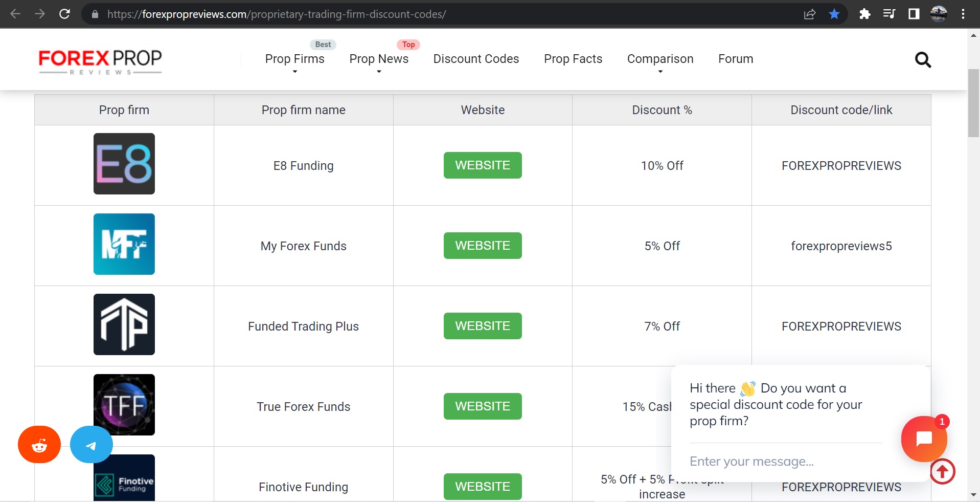The height and width of the screenshot is (502, 980).
Task: Expand the Comparison dropdown menu
Action: pos(660,59)
